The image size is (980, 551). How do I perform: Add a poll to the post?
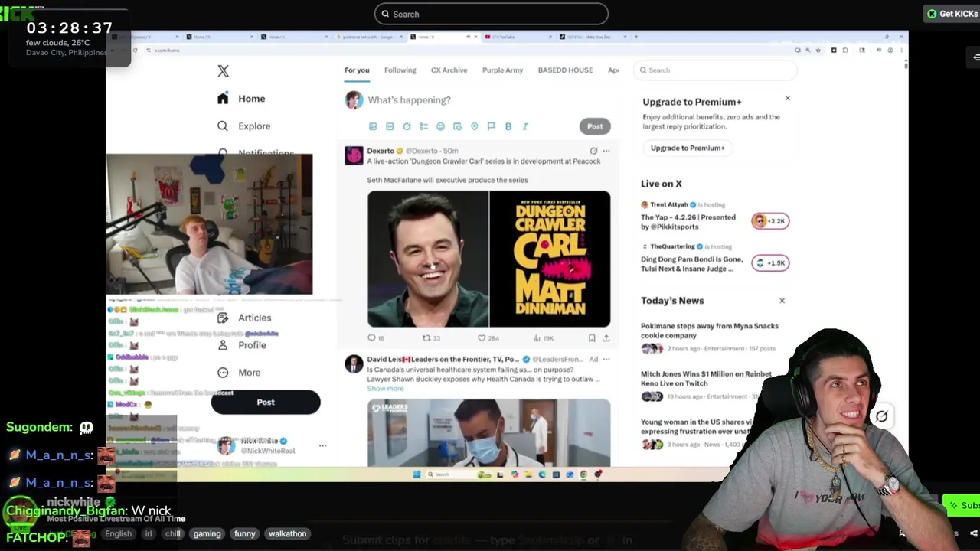point(423,126)
